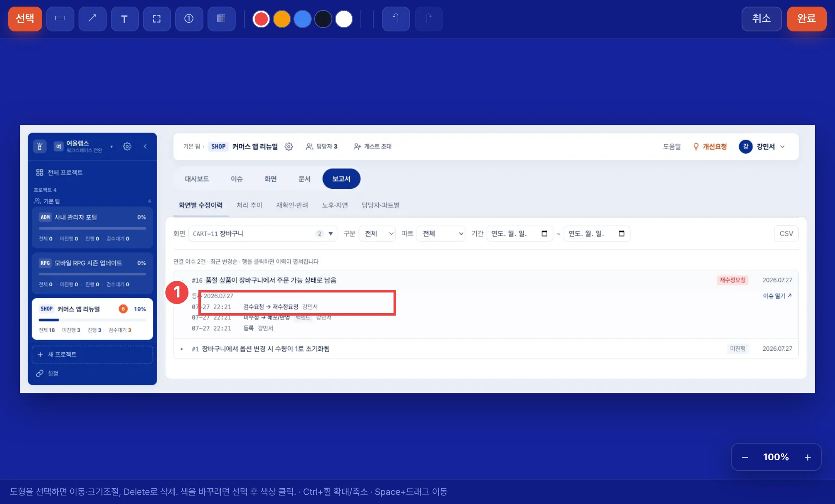
Task: Click the CSV export button
Action: [786, 234]
